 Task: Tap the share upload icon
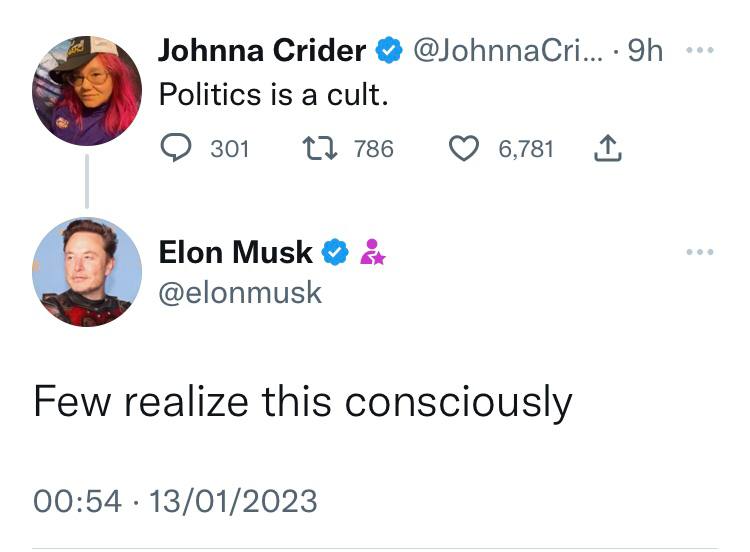pos(608,149)
